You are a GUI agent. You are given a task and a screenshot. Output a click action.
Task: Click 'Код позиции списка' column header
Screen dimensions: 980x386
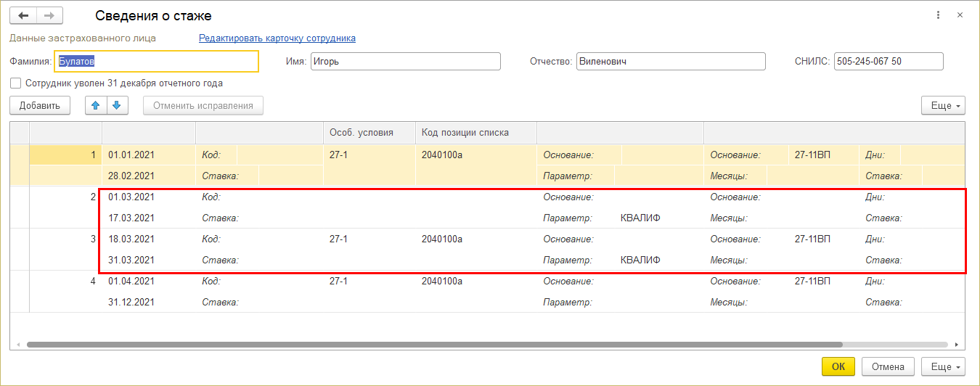(x=465, y=132)
